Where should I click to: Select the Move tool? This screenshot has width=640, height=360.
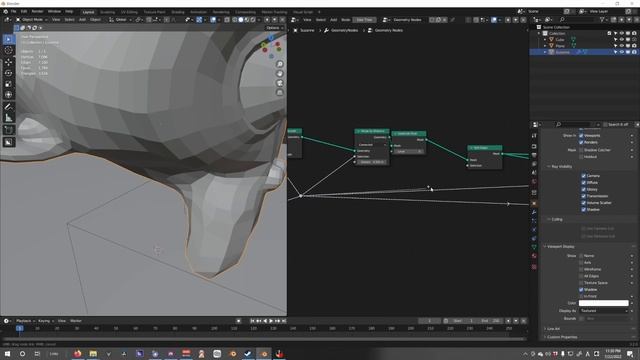[9, 62]
